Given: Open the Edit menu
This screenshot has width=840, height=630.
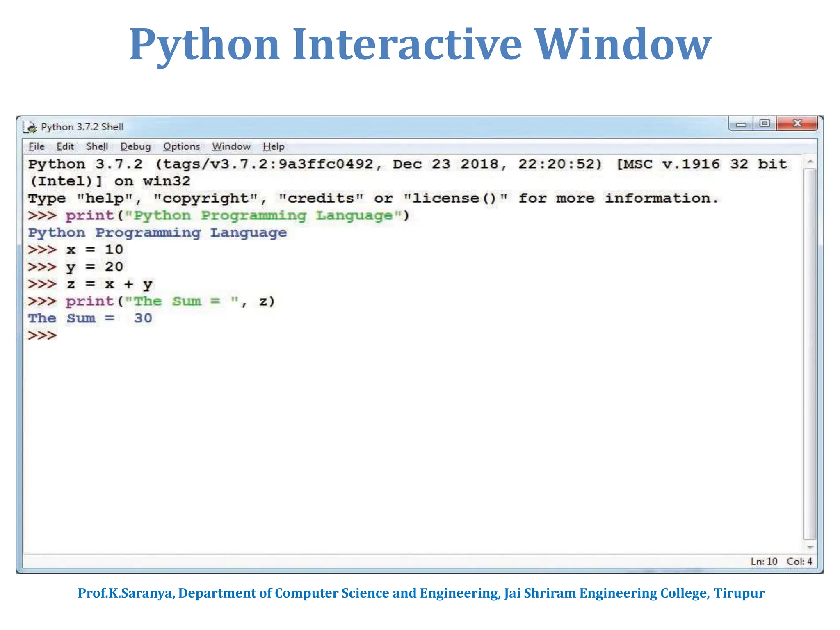Looking at the screenshot, I should click(65, 146).
